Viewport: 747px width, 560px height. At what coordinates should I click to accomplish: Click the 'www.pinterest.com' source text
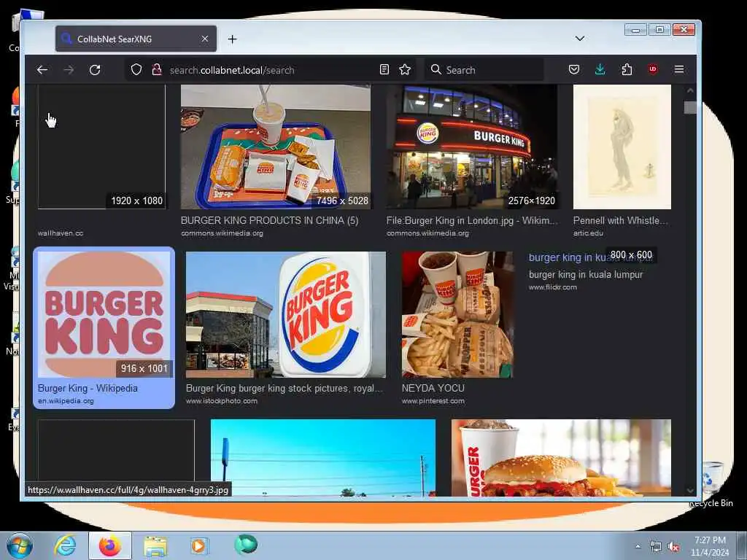(433, 401)
